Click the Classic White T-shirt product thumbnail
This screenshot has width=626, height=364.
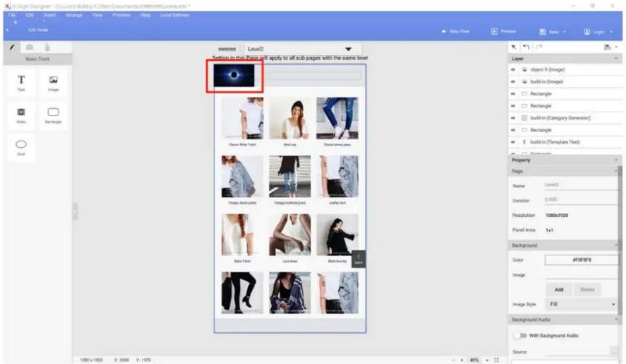[x=243, y=118]
